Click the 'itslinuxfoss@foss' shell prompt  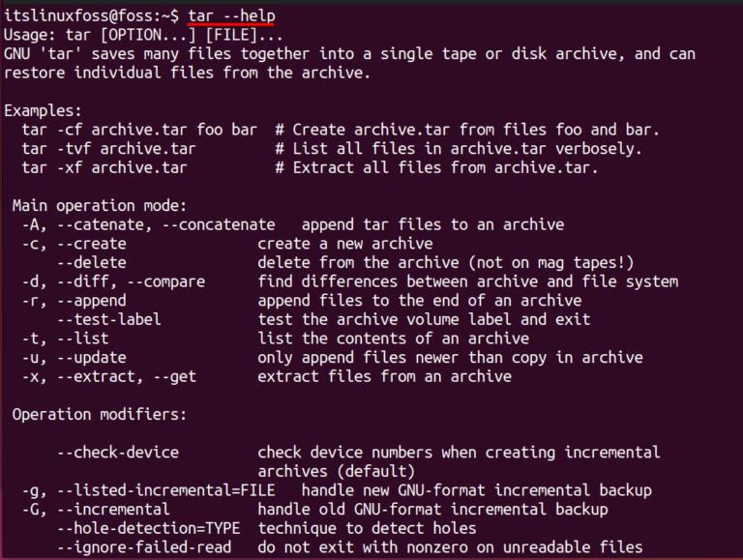(75, 16)
